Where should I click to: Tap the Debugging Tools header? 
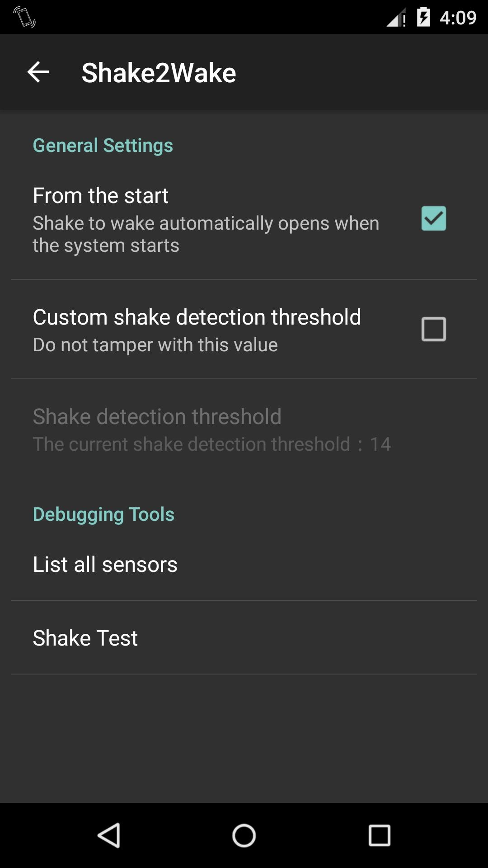coord(103,514)
